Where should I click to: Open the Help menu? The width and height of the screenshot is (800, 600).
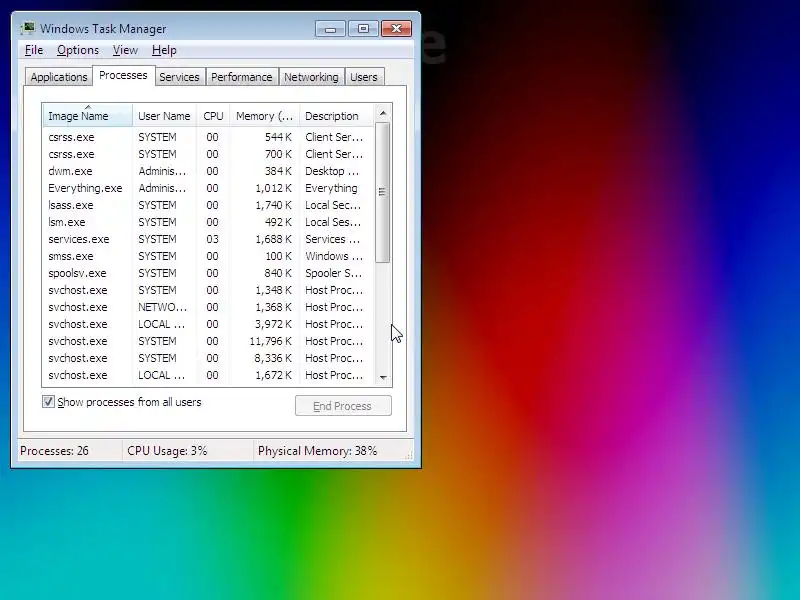tap(164, 50)
